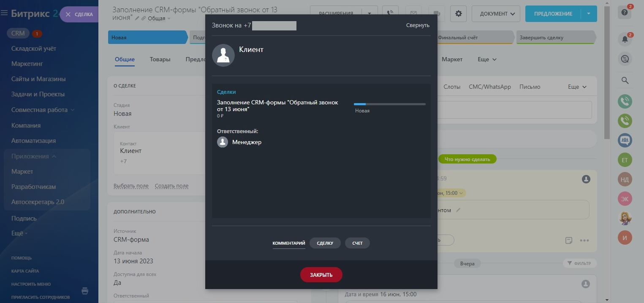Click Свернуть to minimize call window
The height and width of the screenshot is (303, 644).
coord(418,25)
